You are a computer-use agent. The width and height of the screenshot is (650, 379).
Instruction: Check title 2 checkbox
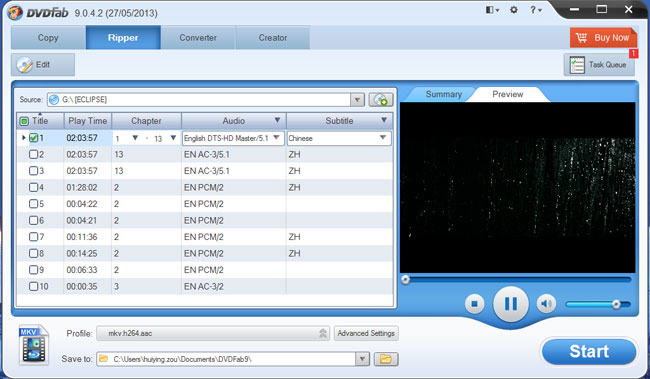pos(34,154)
